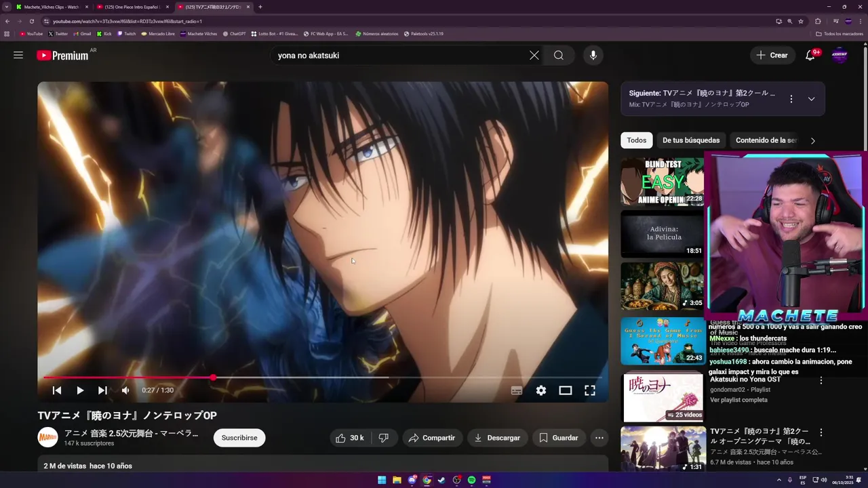Go back in browser history

7,21
